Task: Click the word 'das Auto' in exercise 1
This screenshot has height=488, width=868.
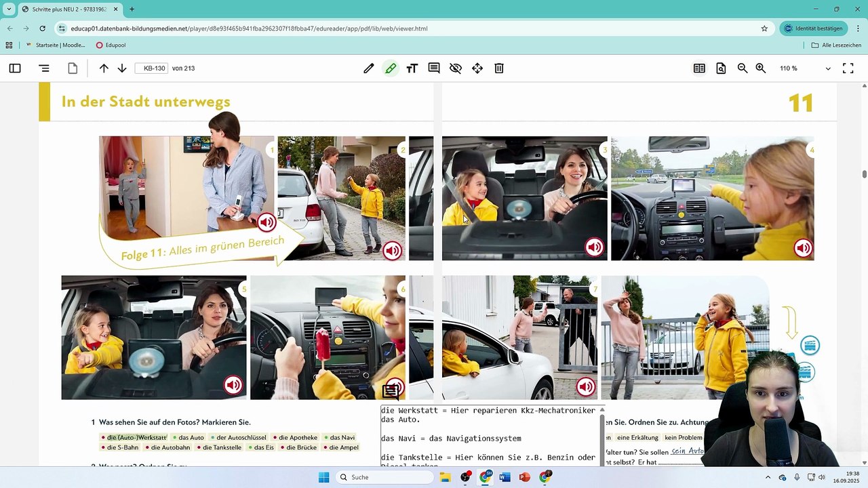Action: coord(191,438)
